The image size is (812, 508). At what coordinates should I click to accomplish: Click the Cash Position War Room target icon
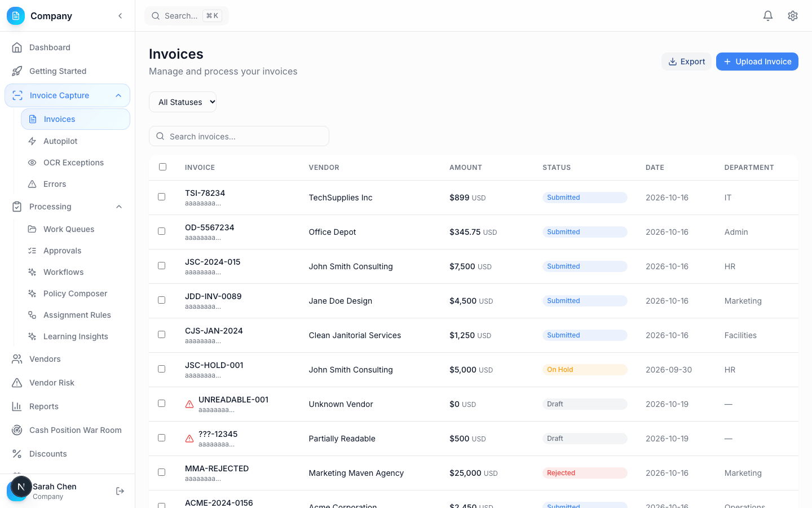[17, 430]
